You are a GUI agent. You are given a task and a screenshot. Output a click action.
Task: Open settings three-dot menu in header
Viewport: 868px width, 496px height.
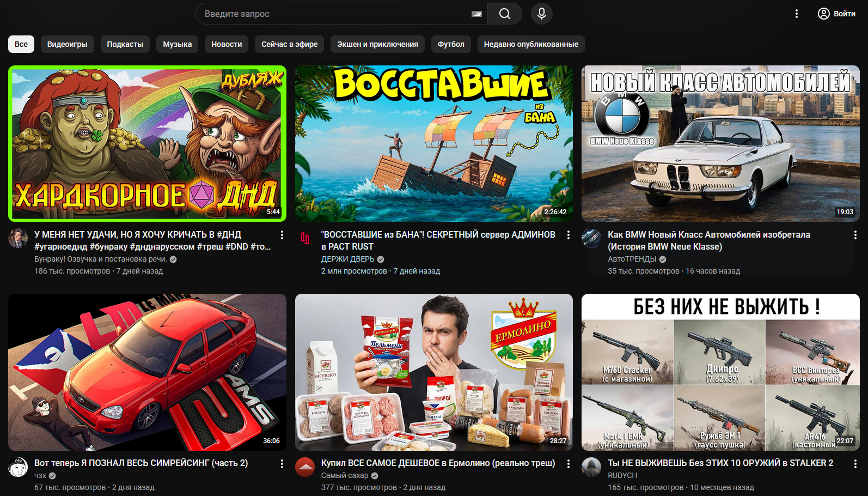797,14
